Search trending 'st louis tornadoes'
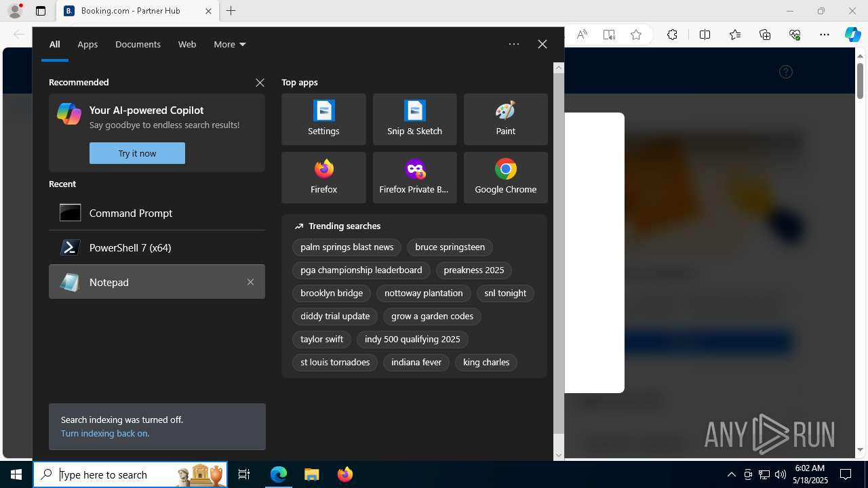868x488 pixels. click(x=335, y=363)
